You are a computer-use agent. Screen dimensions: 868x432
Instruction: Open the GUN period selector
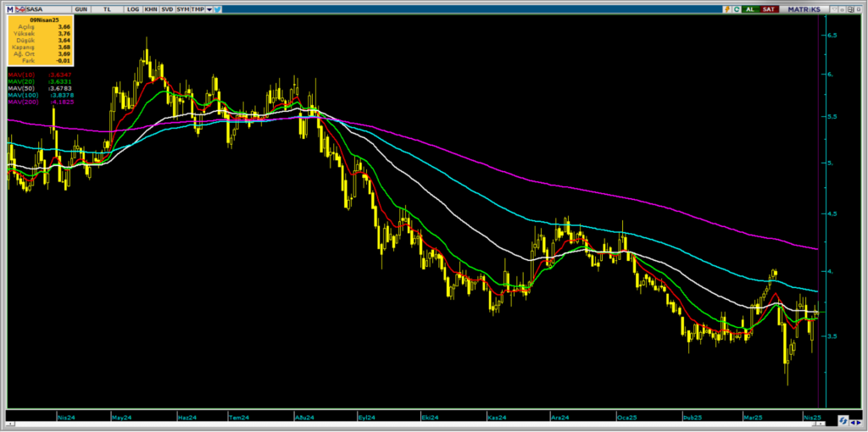80,8
